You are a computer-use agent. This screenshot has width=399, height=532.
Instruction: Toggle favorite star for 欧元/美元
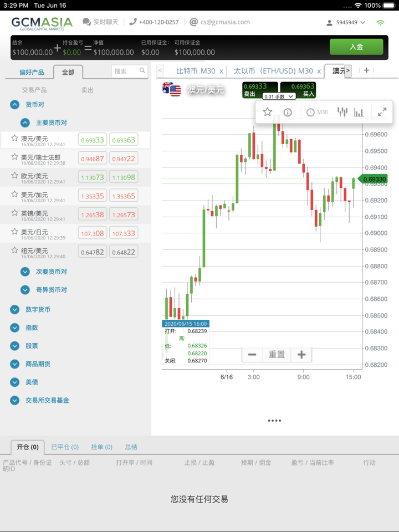click(x=15, y=176)
